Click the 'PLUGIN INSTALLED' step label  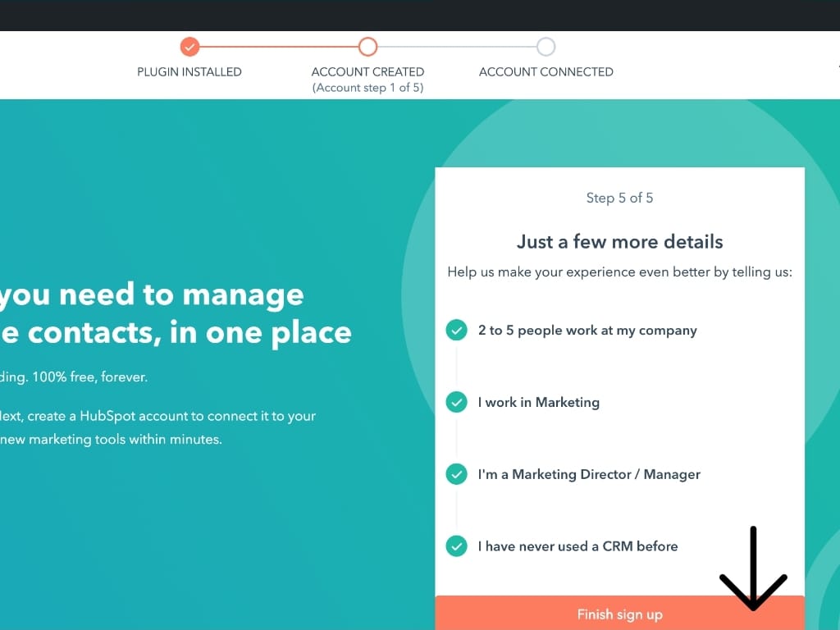[189, 72]
